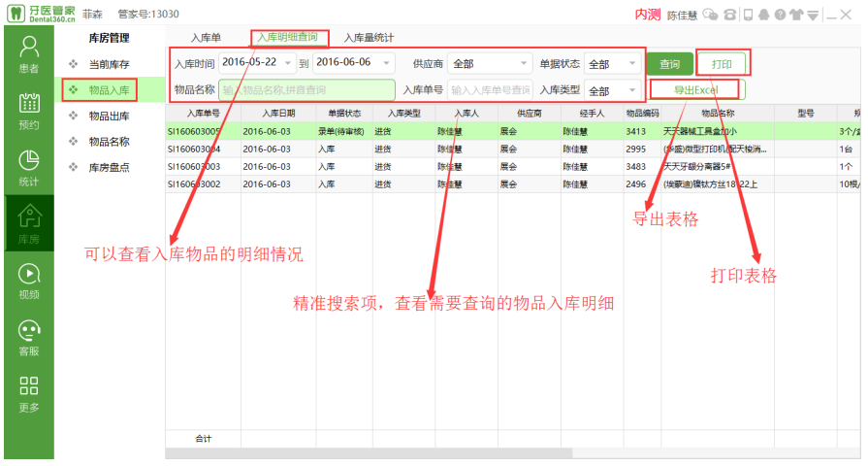Open help via the question mark icon
Viewport: 868px width, 466px height.
(780, 15)
